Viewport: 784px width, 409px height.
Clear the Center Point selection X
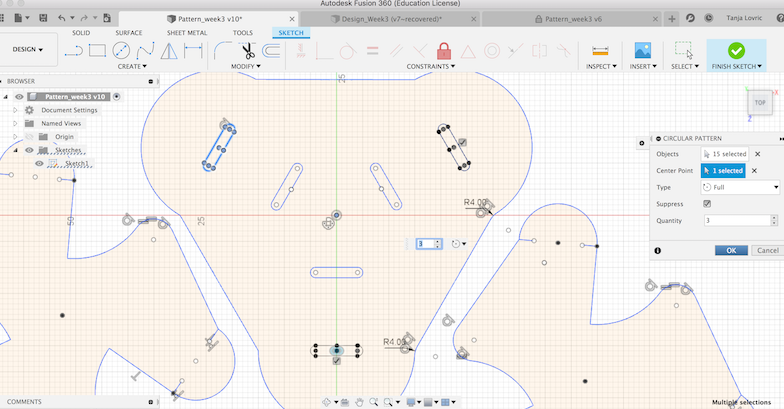[754, 170]
